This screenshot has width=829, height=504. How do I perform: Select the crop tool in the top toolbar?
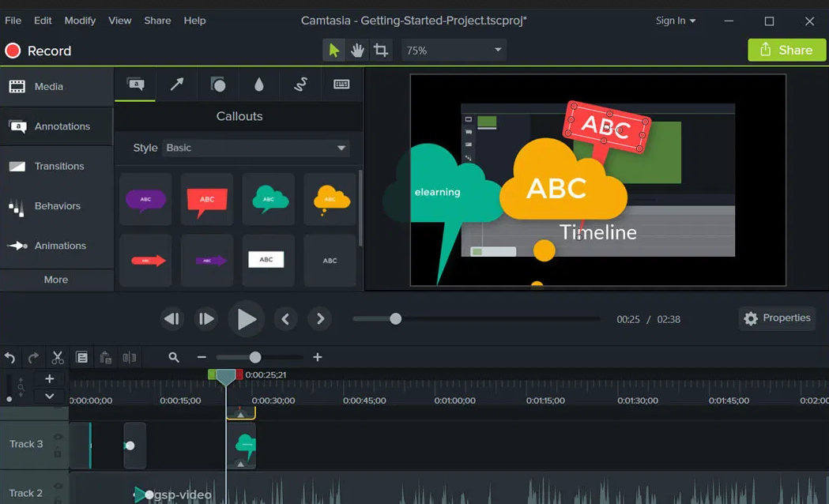(381, 51)
